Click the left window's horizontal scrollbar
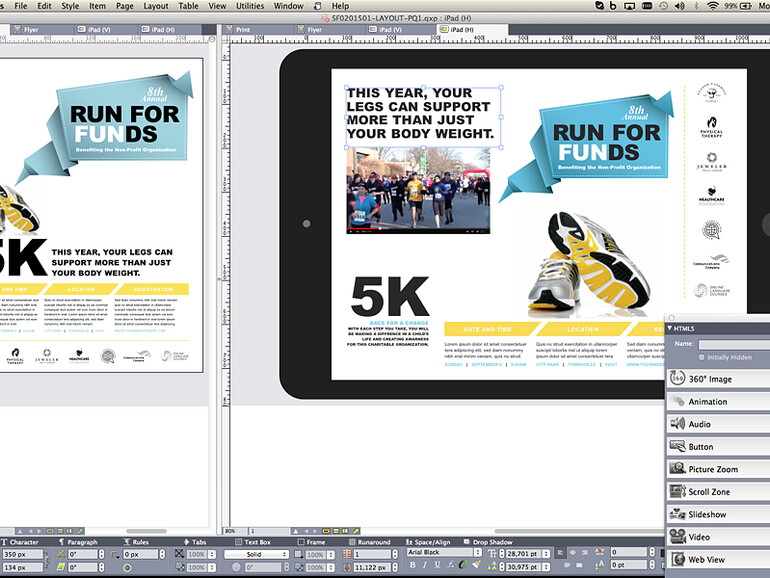The image size is (770, 578). pyautogui.click(x=146, y=531)
